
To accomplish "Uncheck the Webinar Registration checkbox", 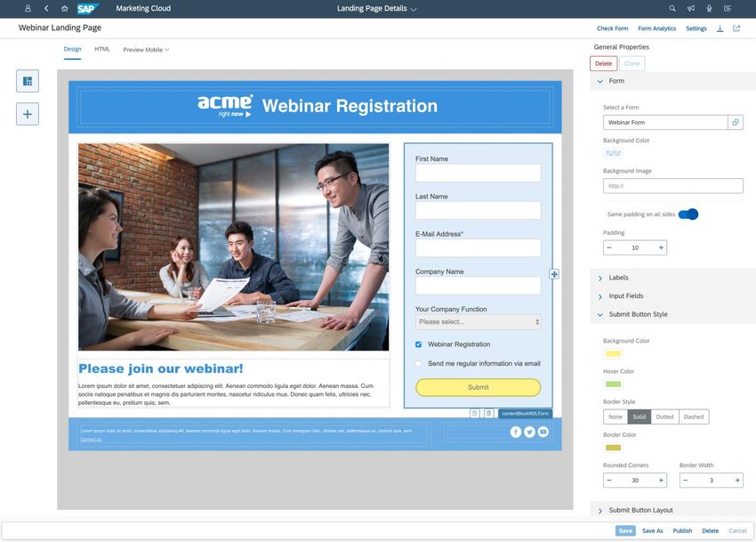I will 419,344.
